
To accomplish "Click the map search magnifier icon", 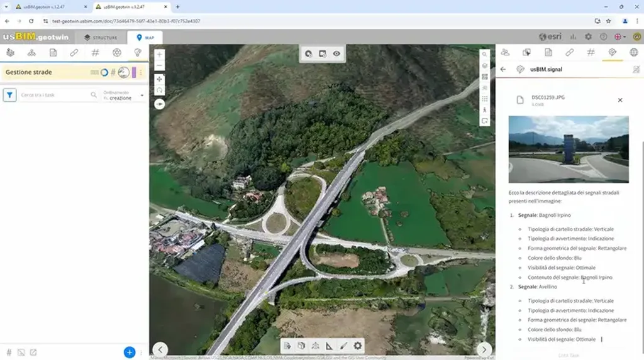I will 484,55.
